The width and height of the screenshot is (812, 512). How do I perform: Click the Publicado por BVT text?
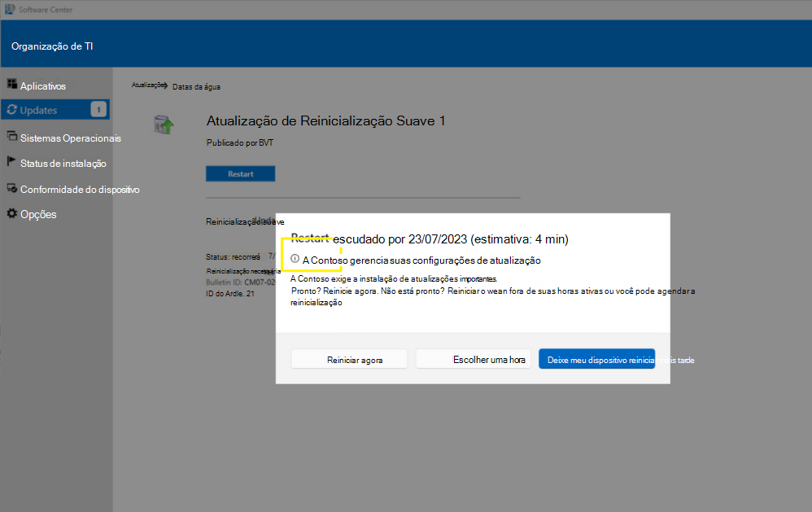(240, 142)
